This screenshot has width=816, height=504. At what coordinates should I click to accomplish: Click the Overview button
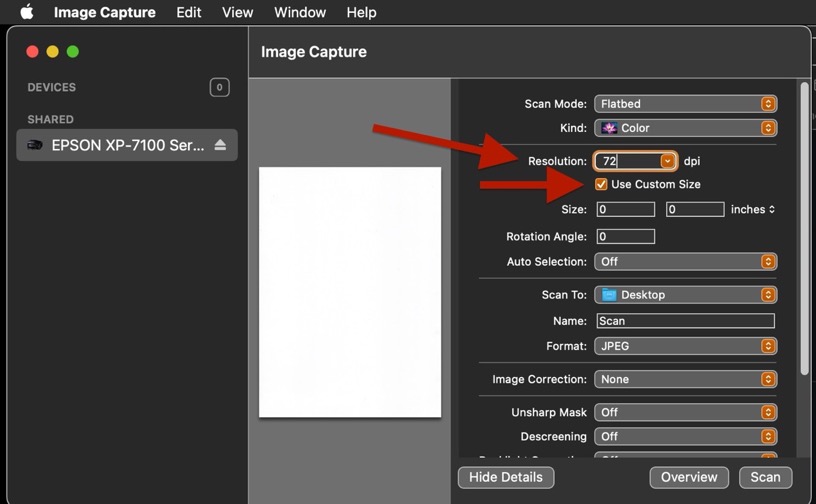[x=689, y=477]
